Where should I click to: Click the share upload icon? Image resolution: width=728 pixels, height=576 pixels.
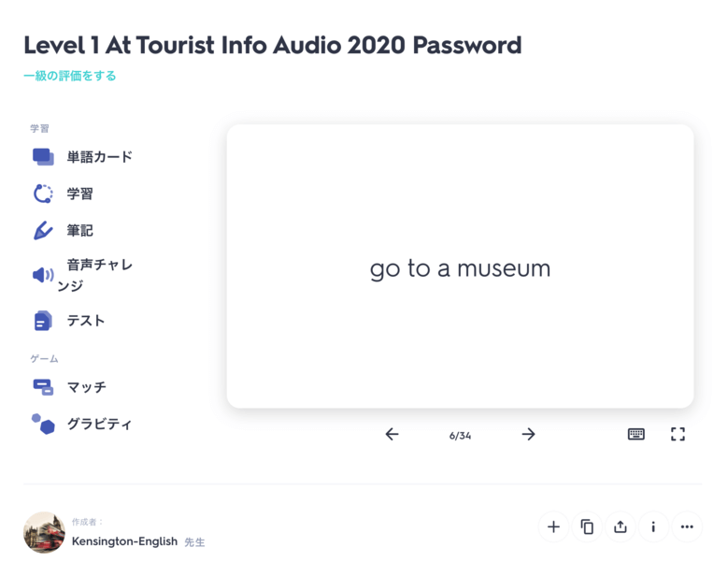(621, 526)
